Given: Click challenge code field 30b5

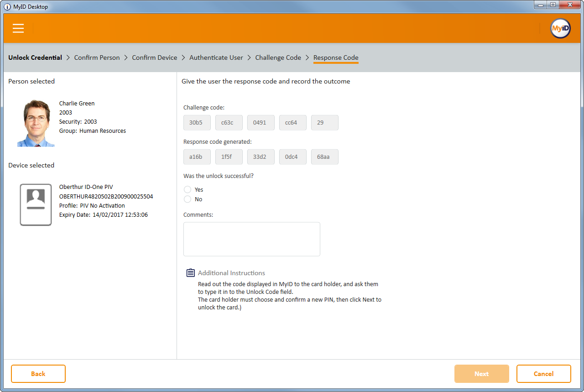Looking at the screenshot, I should 197,123.
